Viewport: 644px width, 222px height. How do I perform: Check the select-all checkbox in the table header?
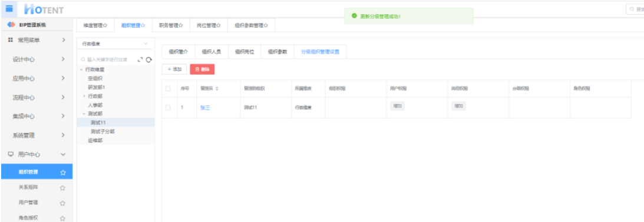[x=167, y=89]
